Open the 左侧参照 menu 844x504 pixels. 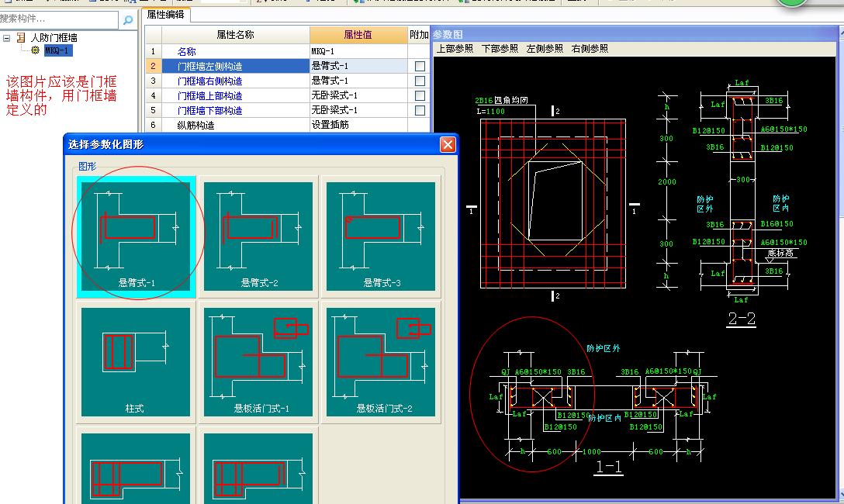(x=545, y=48)
